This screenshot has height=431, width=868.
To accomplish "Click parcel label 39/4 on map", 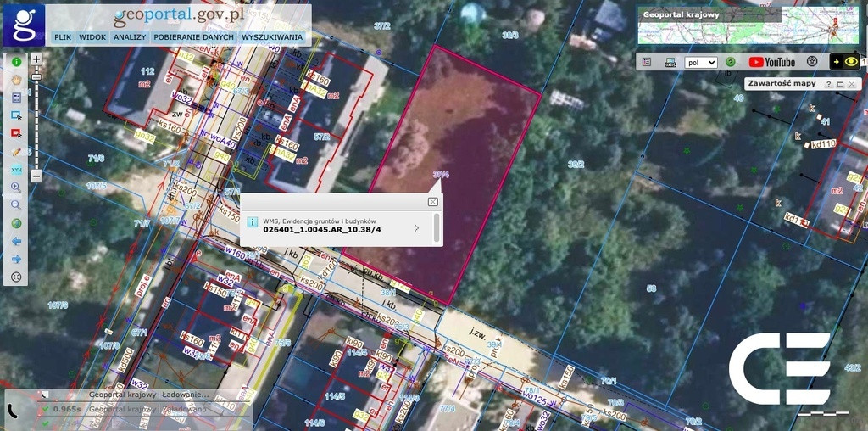I will (x=441, y=174).
